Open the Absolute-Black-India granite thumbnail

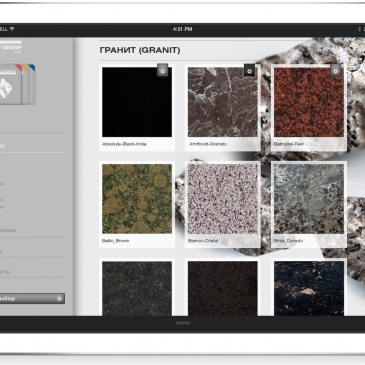[137, 102]
